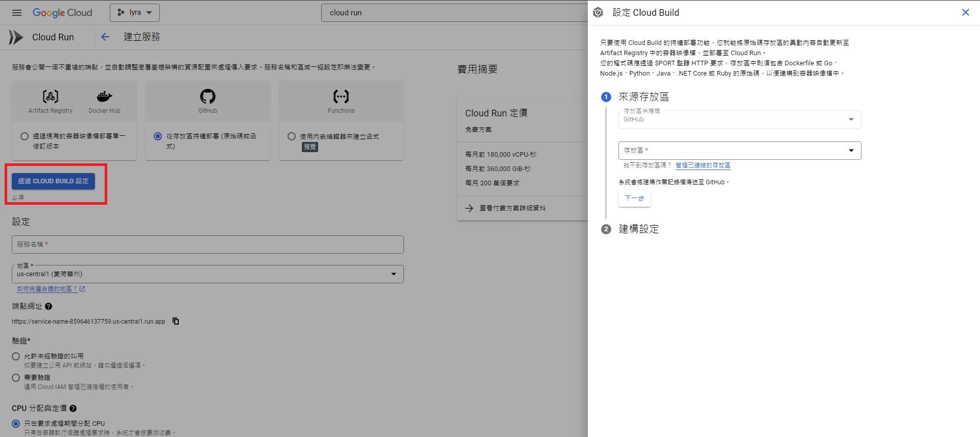Select inline editor create function option

click(x=292, y=136)
